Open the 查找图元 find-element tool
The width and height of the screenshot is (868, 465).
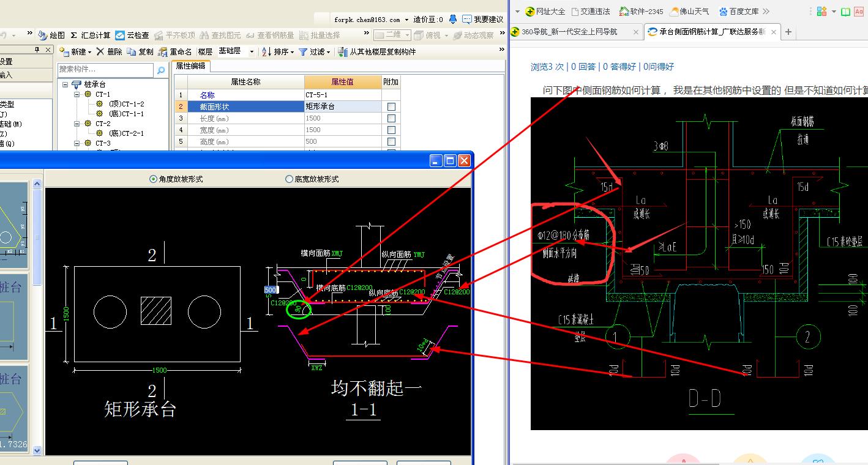click(x=220, y=35)
